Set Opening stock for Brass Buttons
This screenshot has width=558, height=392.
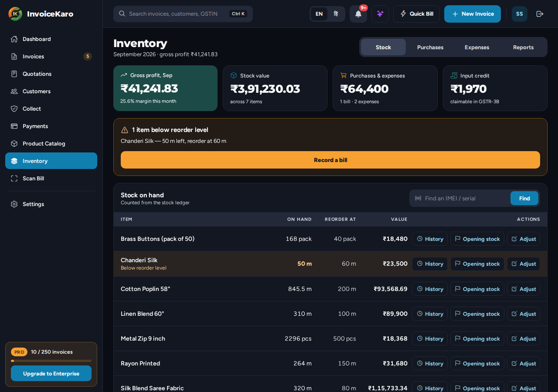(477, 239)
